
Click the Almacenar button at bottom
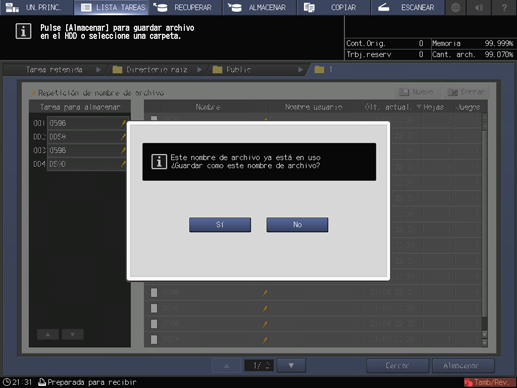tap(463, 366)
